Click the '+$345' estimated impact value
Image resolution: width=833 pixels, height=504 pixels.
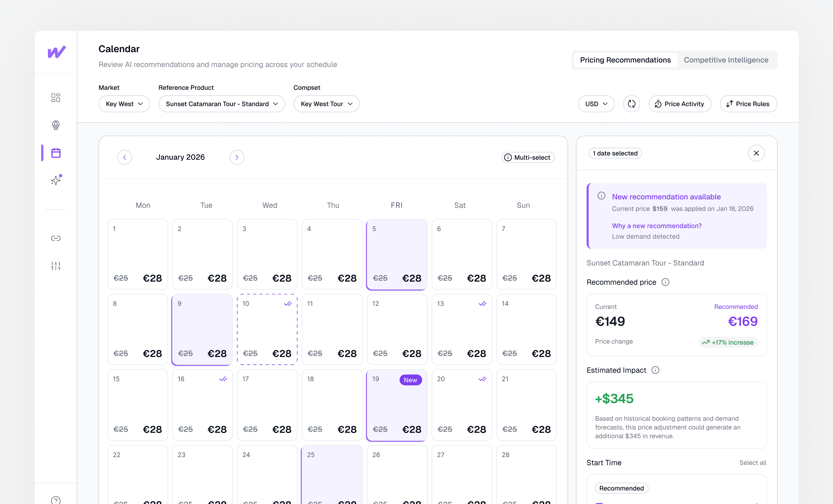point(614,398)
